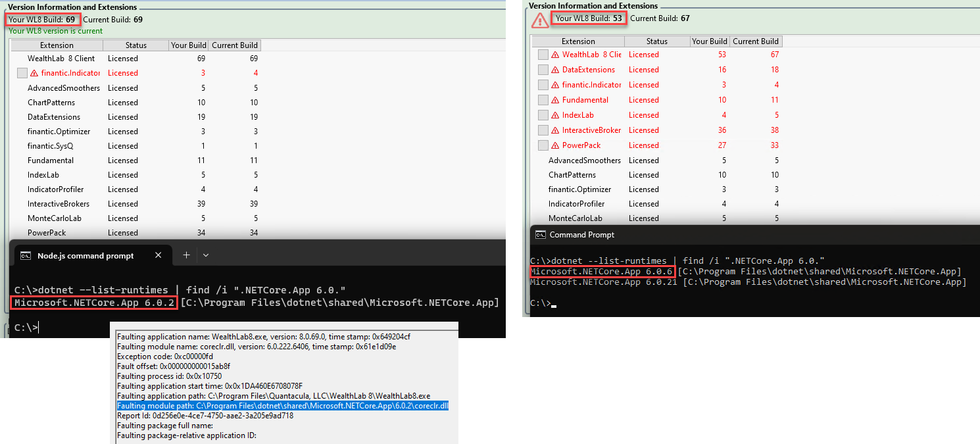The width and height of the screenshot is (980, 444).
Task: Sort by Status column in build 53 list
Action: click(x=657, y=41)
